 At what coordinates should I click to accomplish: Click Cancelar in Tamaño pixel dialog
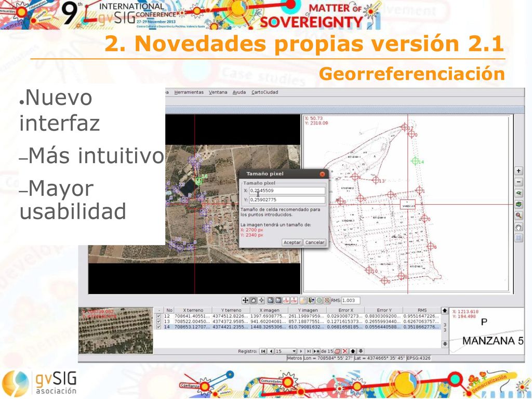click(x=315, y=242)
